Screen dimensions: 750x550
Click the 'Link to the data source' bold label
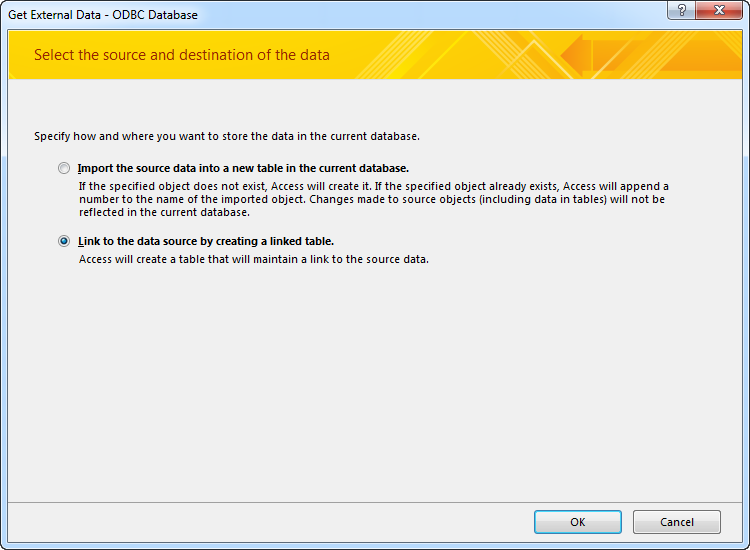(206, 242)
